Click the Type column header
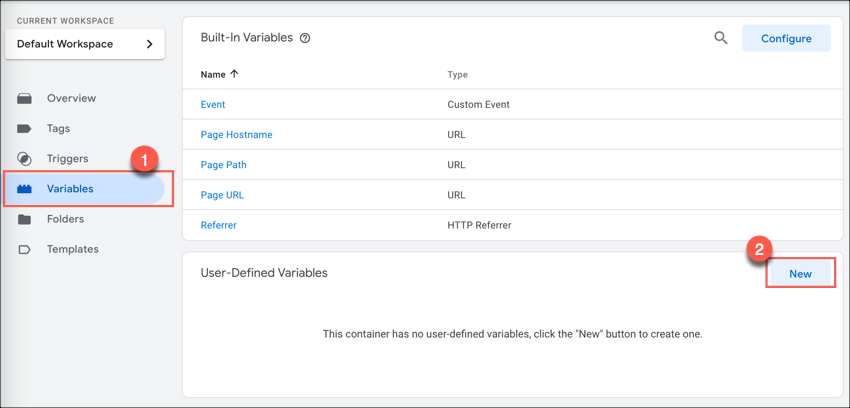 pyautogui.click(x=458, y=75)
